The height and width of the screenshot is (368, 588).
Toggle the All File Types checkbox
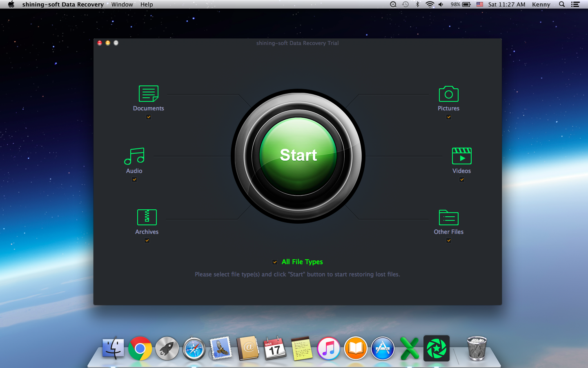275,262
